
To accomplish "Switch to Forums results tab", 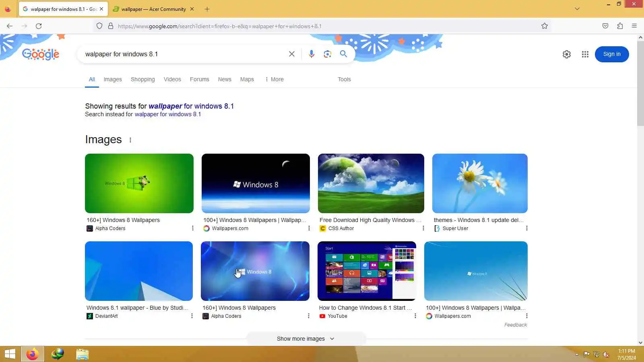I will (199, 79).
